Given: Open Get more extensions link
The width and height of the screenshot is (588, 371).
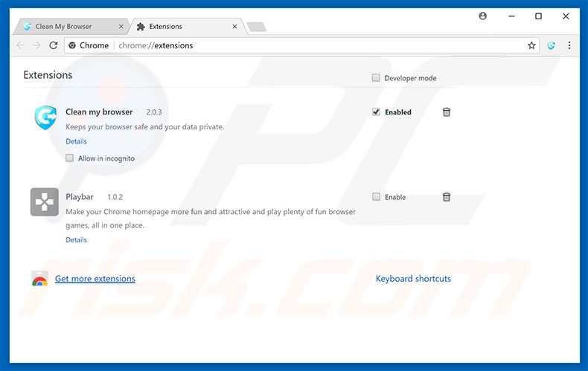Looking at the screenshot, I should click(x=95, y=279).
